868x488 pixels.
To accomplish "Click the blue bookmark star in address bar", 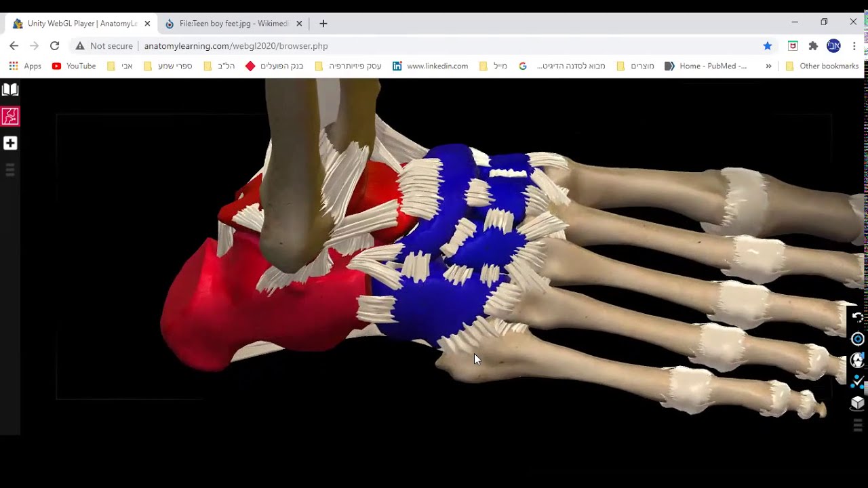I will click(x=768, y=46).
